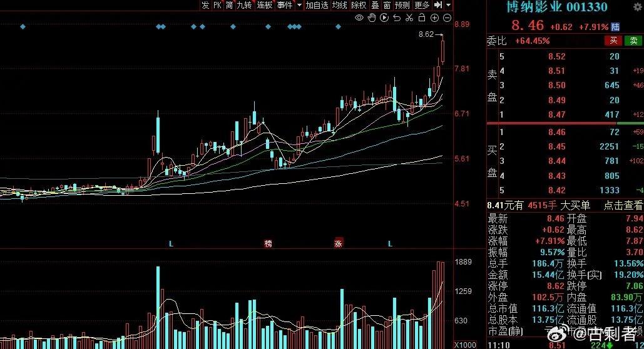
Task: Click the 8.89 top price axis label
Action: click(462, 24)
